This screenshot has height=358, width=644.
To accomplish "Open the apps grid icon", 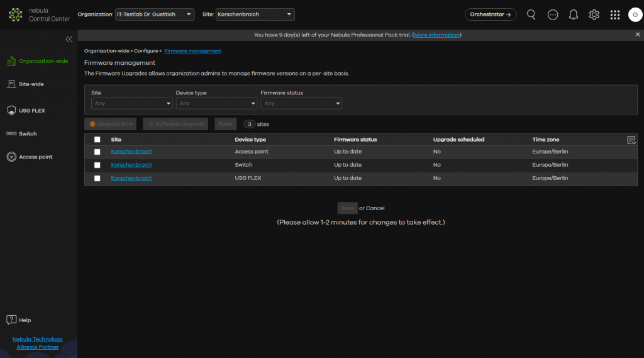I will point(615,14).
